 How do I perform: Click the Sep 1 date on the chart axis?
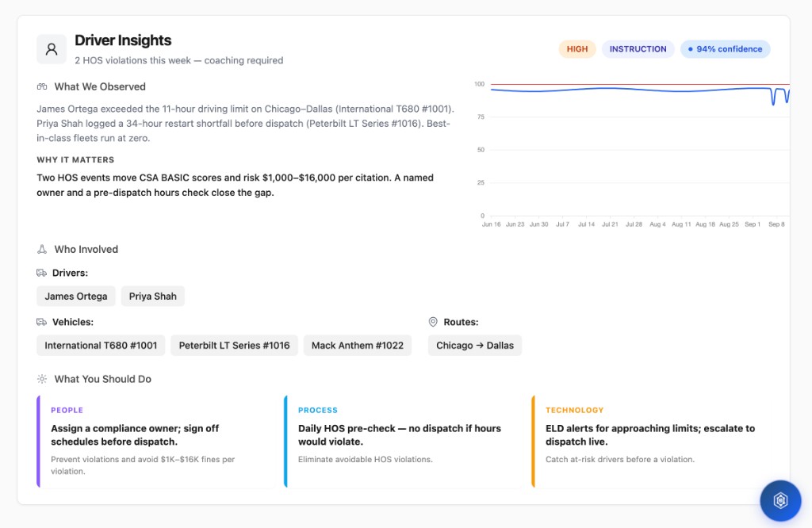(753, 224)
